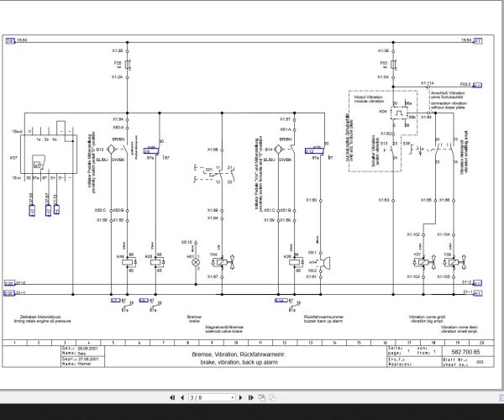Click the overlapping-windows view icon in navigation bar

261,397
